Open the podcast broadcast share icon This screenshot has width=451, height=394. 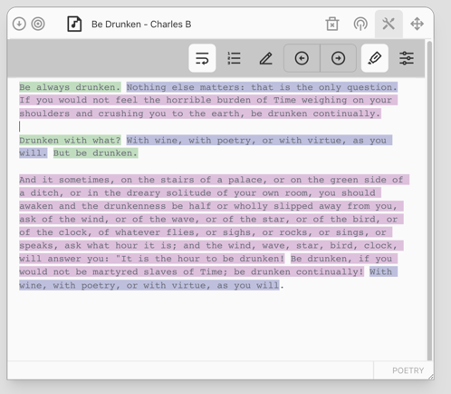pos(360,24)
